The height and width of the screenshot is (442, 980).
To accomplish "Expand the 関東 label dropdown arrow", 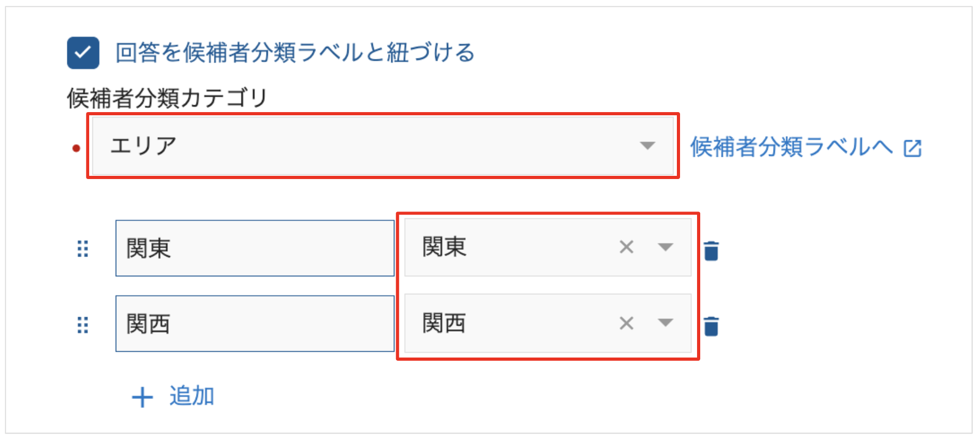I will point(665,247).
